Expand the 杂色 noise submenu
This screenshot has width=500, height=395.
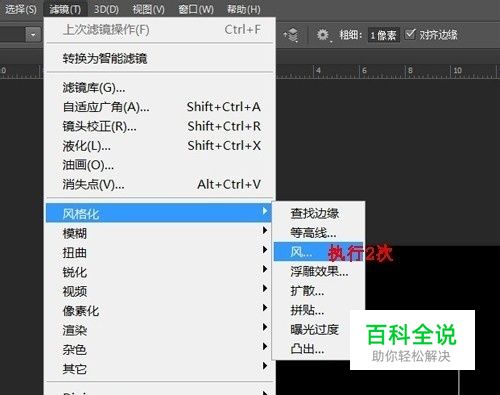[x=160, y=349]
